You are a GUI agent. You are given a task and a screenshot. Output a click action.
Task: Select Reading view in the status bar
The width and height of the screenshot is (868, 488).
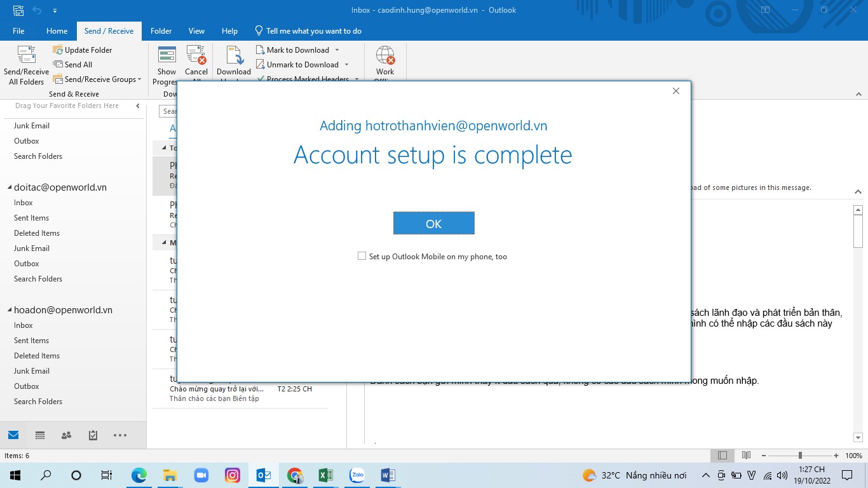(x=747, y=456)
